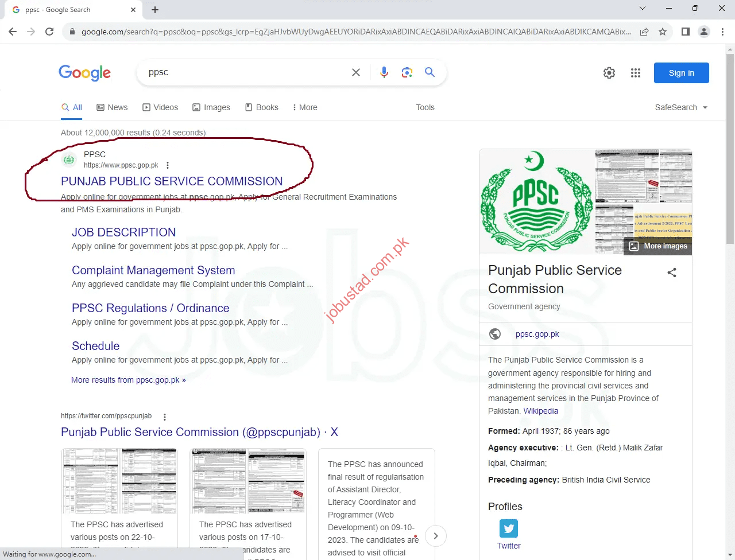
Task: Click the browser forward arrow
Action: [31, 32]
